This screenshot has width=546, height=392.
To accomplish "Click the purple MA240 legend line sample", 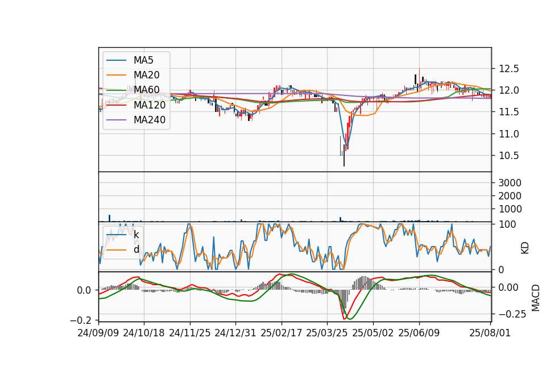I will point(116,120).
